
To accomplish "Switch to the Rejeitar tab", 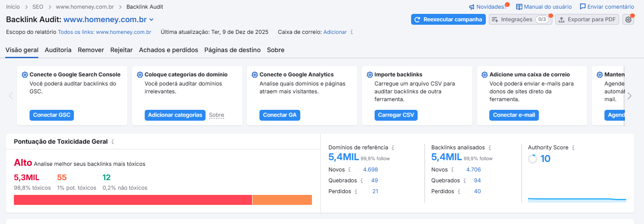I will pyautogui.click(x=121, y=50).
